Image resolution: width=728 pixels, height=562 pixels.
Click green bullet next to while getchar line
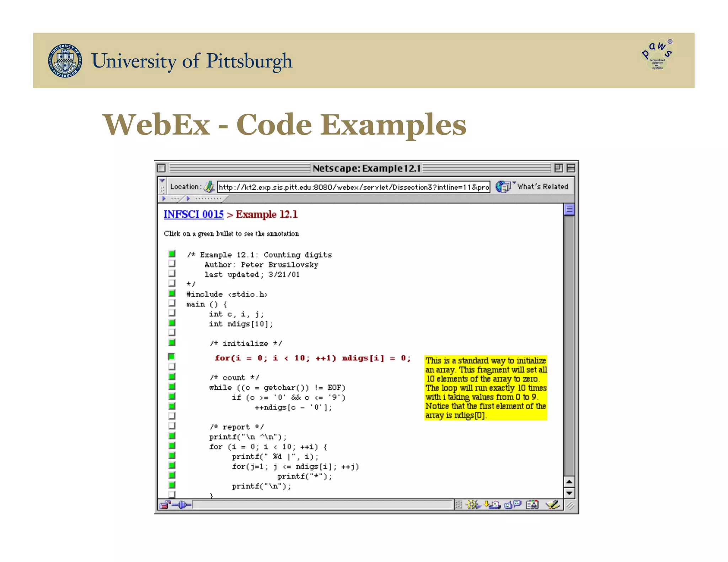pos(172,386)
